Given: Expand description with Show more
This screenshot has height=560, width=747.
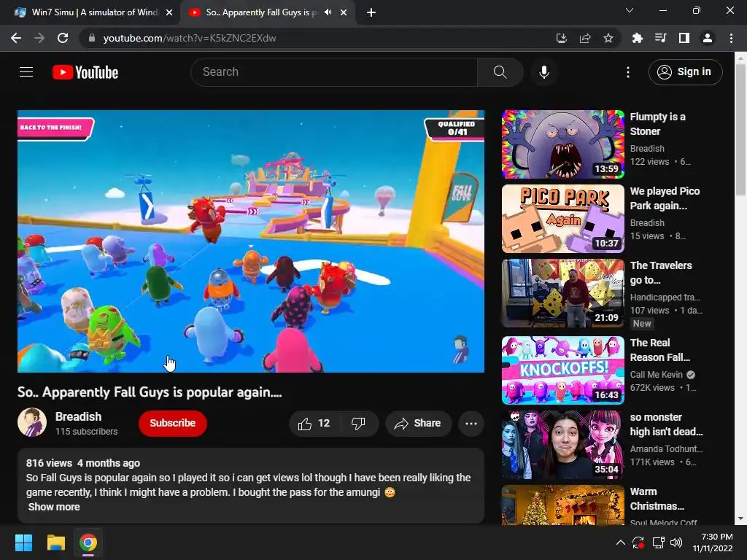Looking at the screenshot, I should [x=54, y=507].
